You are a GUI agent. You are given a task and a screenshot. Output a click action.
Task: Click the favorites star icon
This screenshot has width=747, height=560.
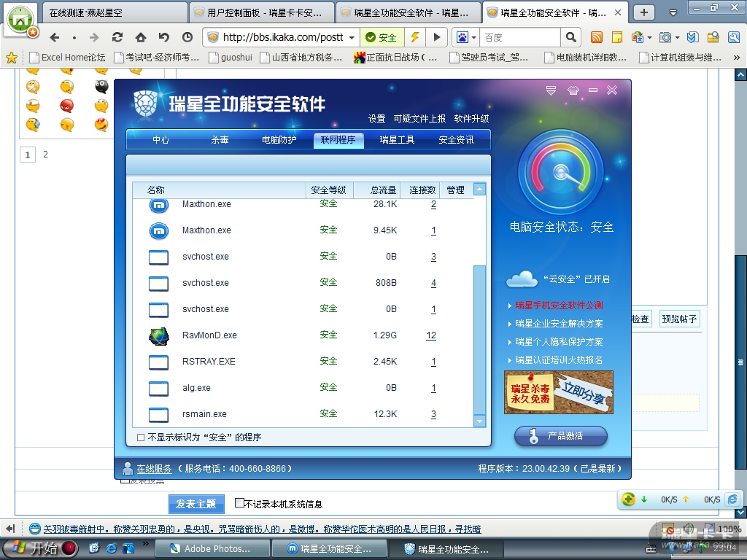coord(12,58)
